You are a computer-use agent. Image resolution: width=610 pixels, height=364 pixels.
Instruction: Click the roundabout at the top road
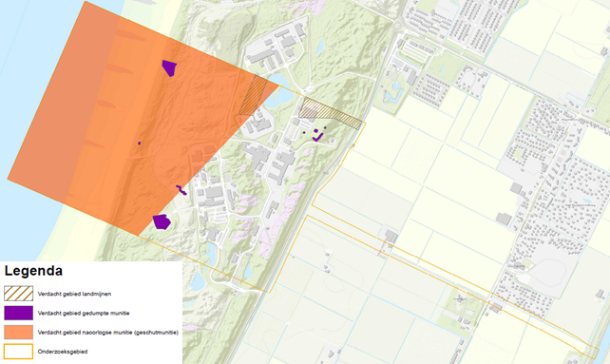(397, 26)
